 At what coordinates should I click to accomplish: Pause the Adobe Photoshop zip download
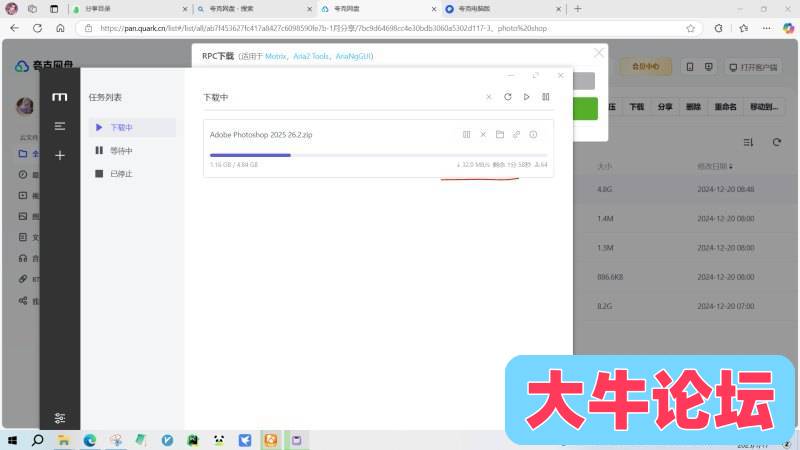tap(466, 135)
